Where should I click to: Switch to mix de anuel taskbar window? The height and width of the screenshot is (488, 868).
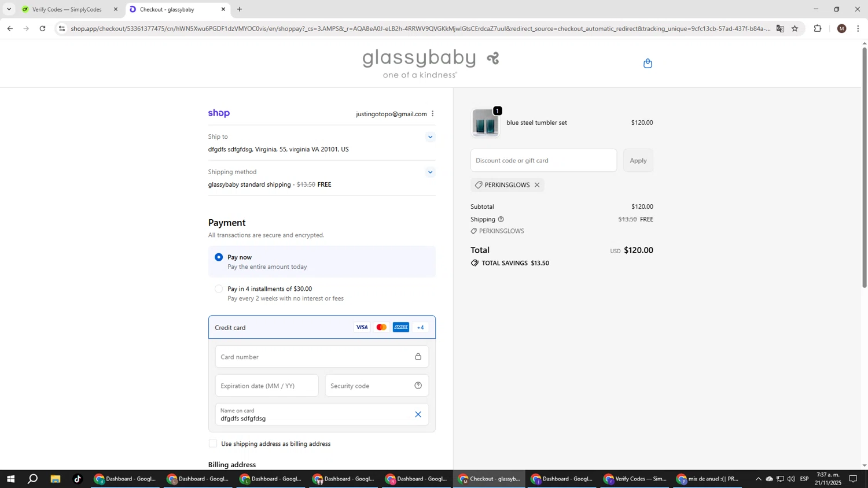[708, 479]
